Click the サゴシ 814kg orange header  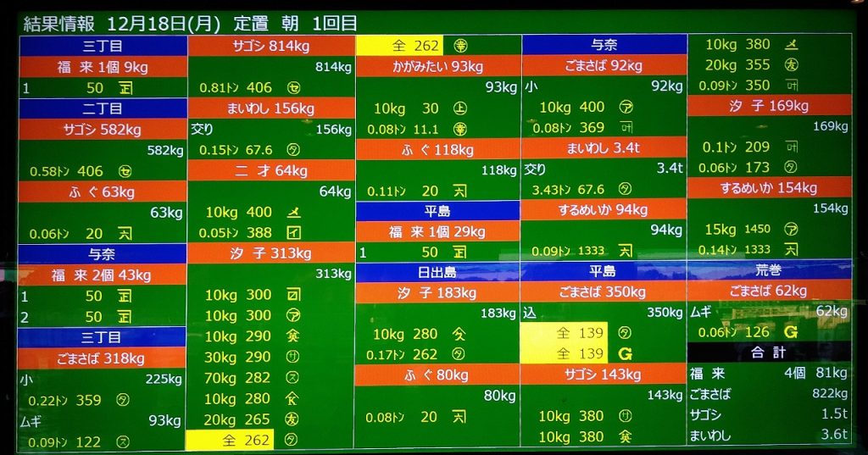[x=270, y=47]
